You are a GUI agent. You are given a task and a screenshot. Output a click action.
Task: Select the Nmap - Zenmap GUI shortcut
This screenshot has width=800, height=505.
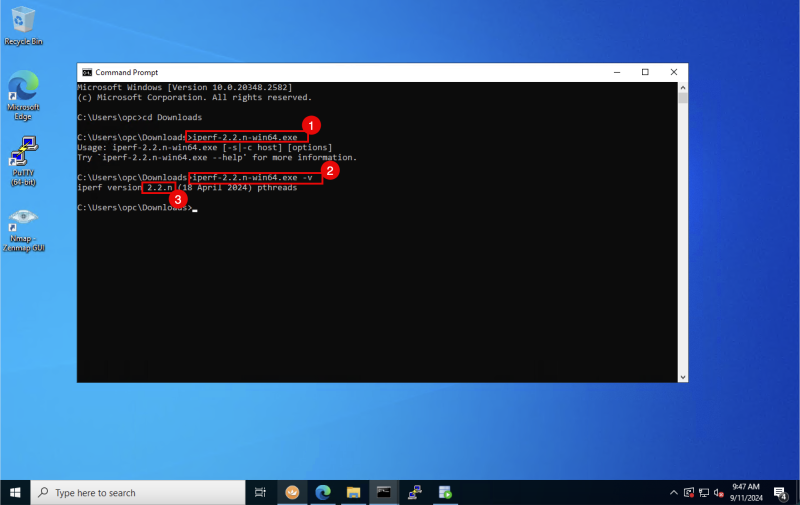22,221
